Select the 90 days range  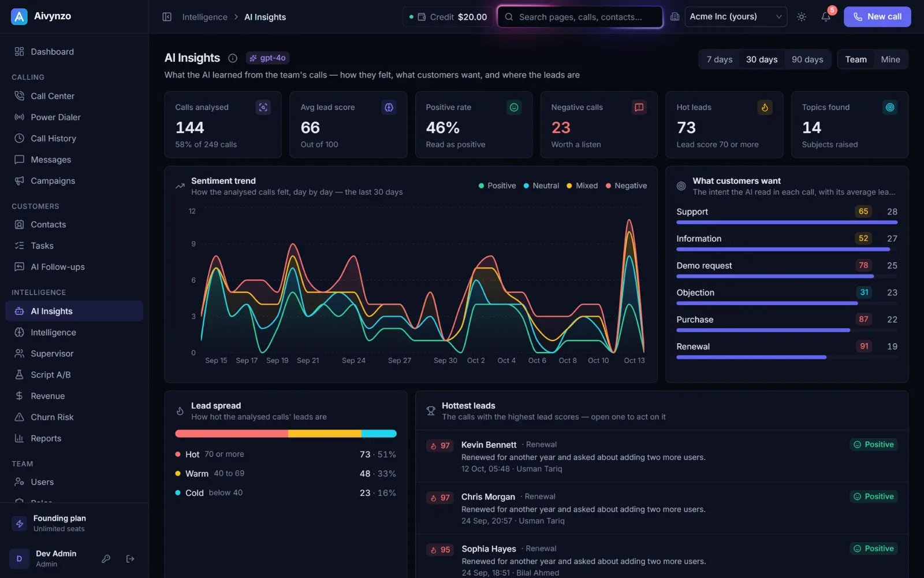(x=807, y=60)
